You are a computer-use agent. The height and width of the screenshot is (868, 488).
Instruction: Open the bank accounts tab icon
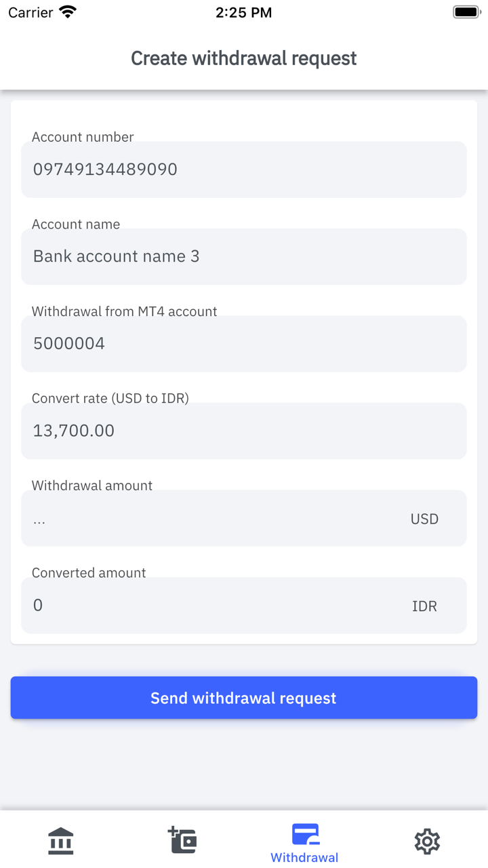[61, 841]
